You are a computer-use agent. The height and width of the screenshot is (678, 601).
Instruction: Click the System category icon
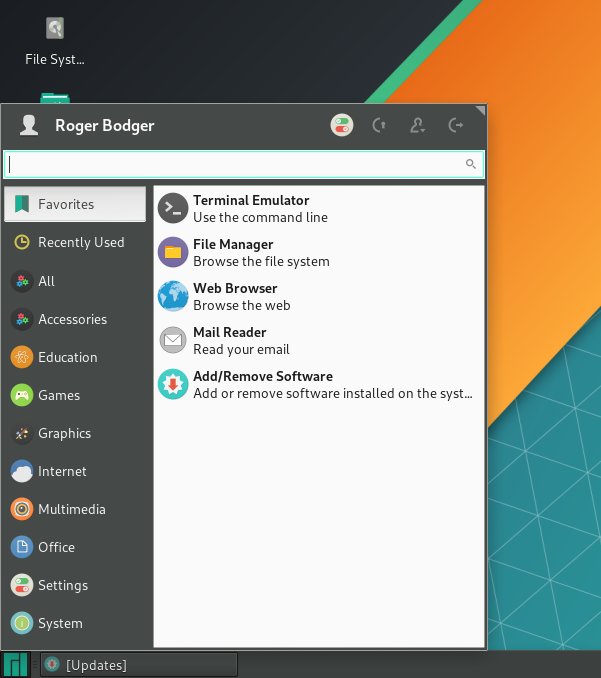[x=22, y=623]
